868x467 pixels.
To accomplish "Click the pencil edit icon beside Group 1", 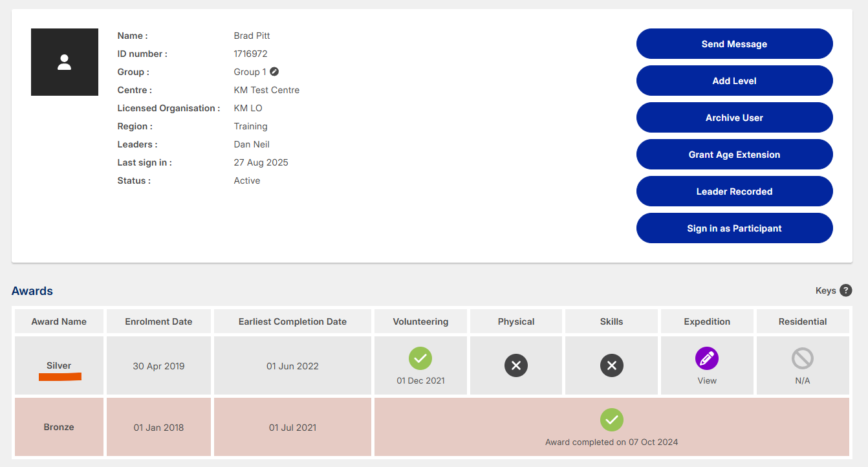I will tap(274, 72).
